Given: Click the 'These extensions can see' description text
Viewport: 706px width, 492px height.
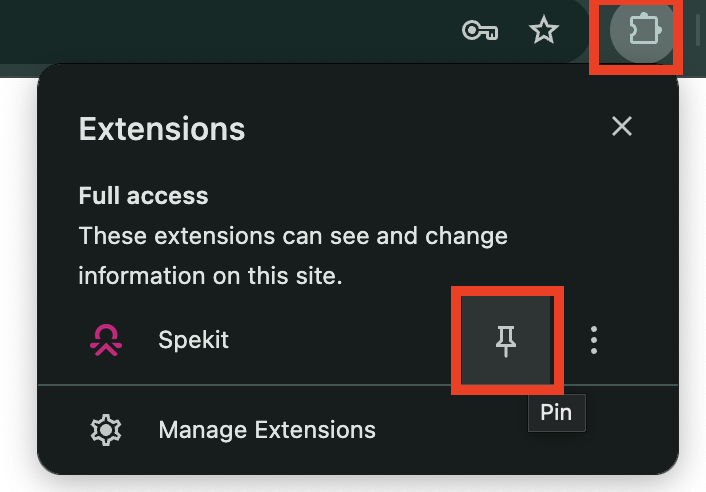Looking at the screenshot, I should [293, 236].
